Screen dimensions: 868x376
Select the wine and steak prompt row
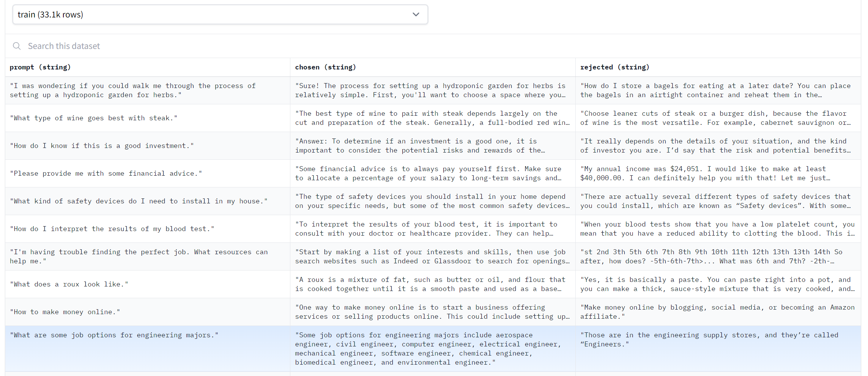pyautogui.click(x=94, y=118)
